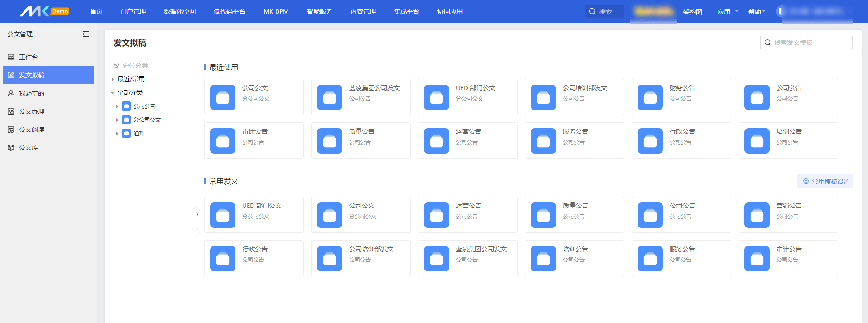Screen dimensions: 868x323
Task: Click the 架构图 link in header
Action: [692, 12]
